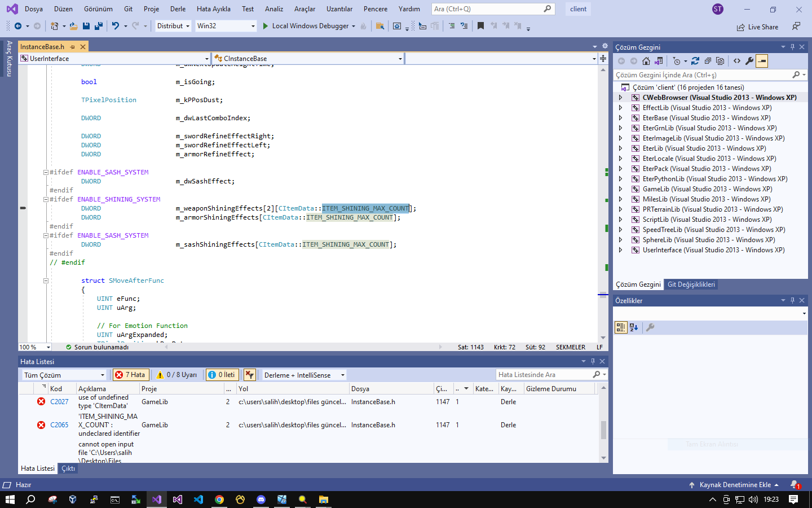Switch views icon in Çözüm Gezgini toolbar
The height and width of the screenshot is (508, 812).
point(659,61)
